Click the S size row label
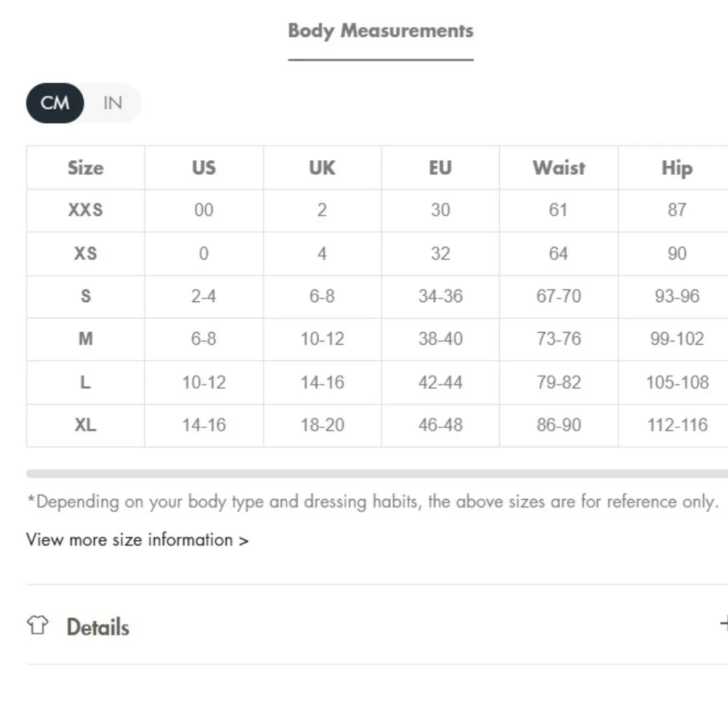The width and height of the screenshot is (728, 728). pos(85,296)
